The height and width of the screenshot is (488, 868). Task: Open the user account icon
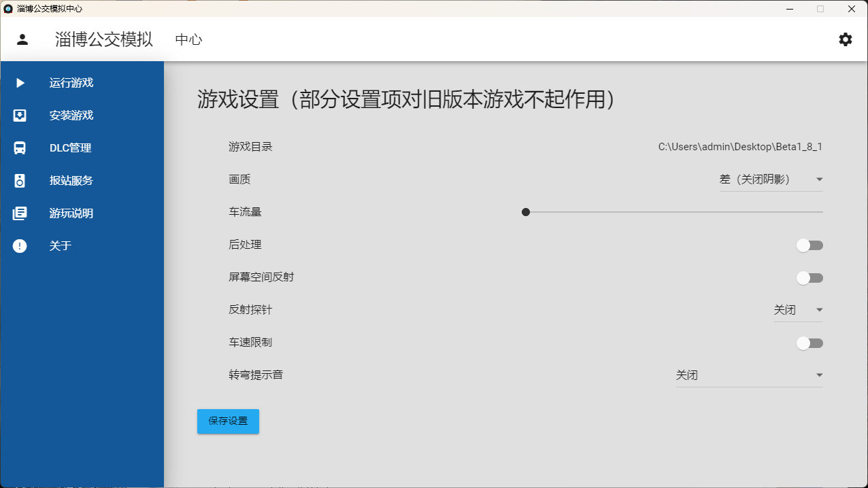[x=22, y=39]
